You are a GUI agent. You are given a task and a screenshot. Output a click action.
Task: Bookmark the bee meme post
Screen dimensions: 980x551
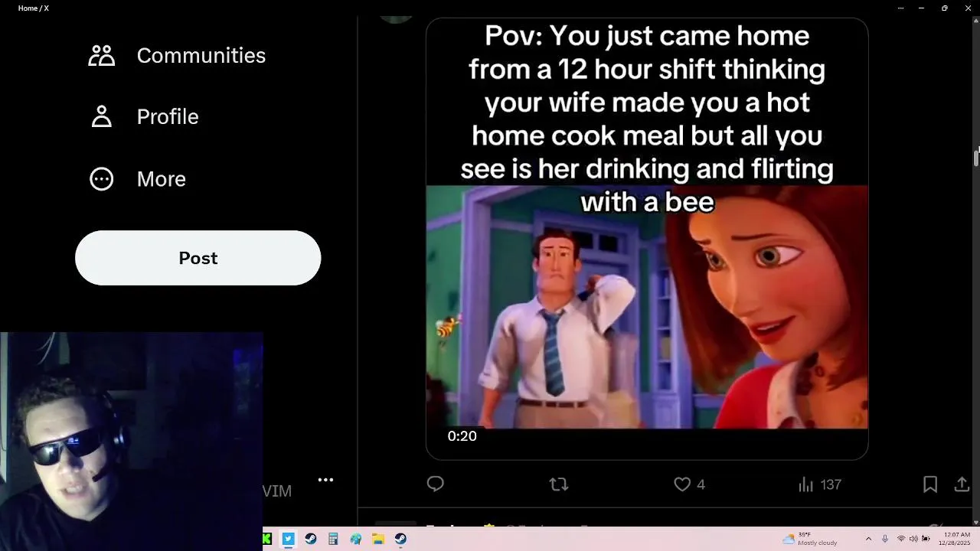pos(930,484)
